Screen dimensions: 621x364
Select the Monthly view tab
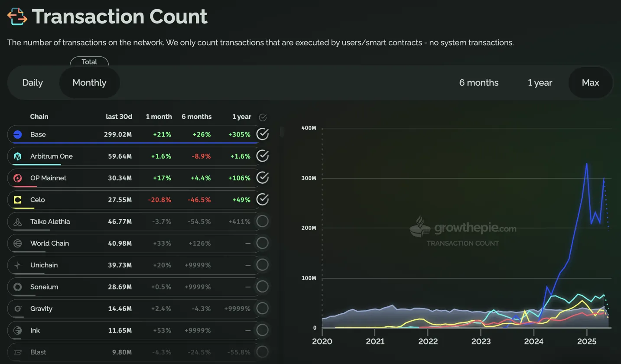click(89, 82)
